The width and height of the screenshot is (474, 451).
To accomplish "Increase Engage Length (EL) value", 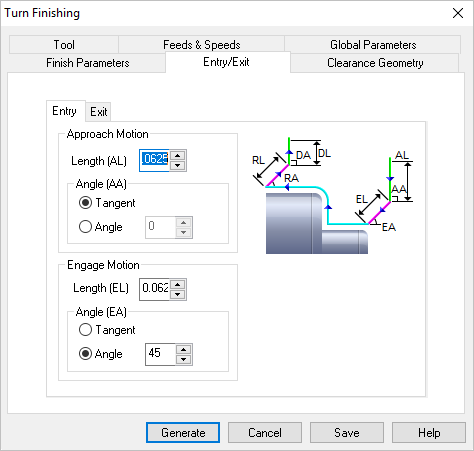I will tap(178, 284).
